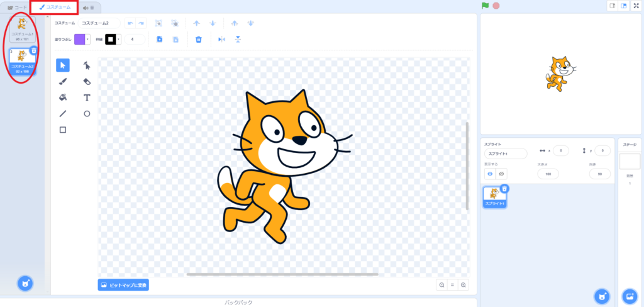Open the choose-a-backdrop button
Image resolution: width=644 pixels, height=307 pixels.
(630, 296)
